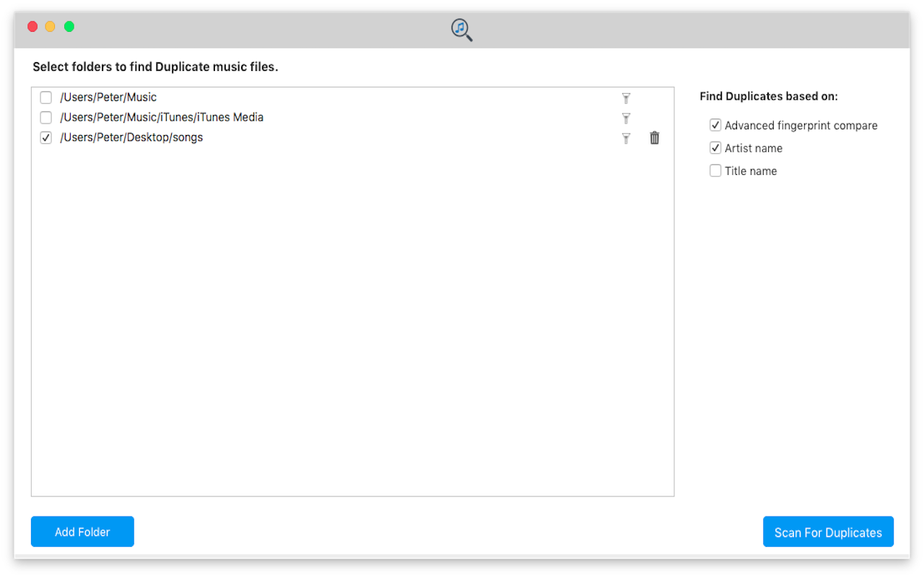Uncheck the Desktop/songs folder checkbox
The height and width of the screenshot is (578, 924).
point(46,138)
